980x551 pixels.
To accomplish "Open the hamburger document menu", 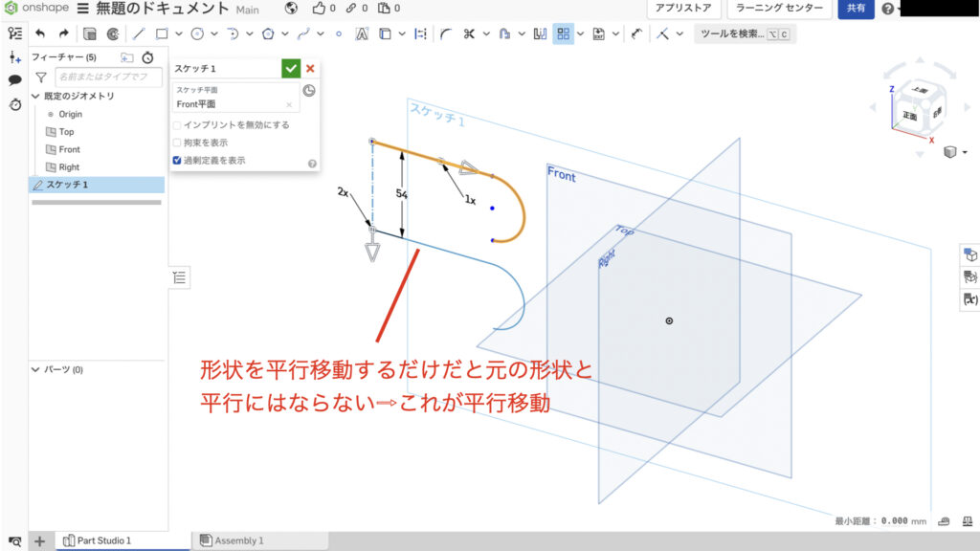I will point(83,9).
